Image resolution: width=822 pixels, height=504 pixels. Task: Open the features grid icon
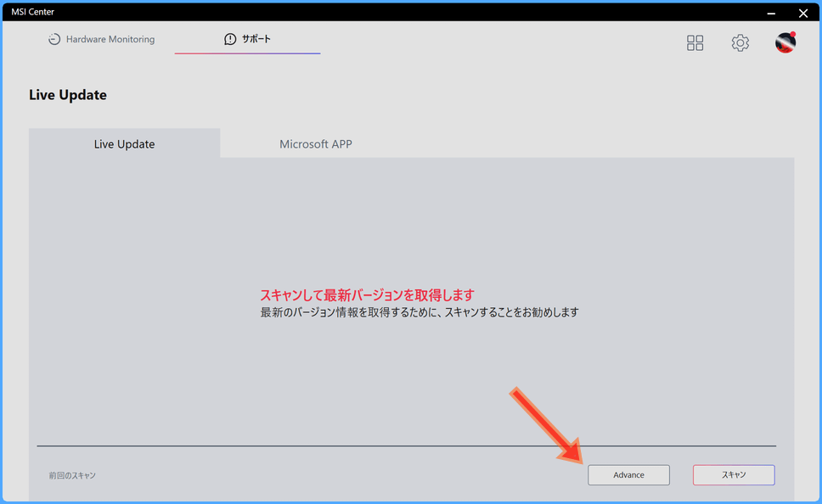coord(695,43)
